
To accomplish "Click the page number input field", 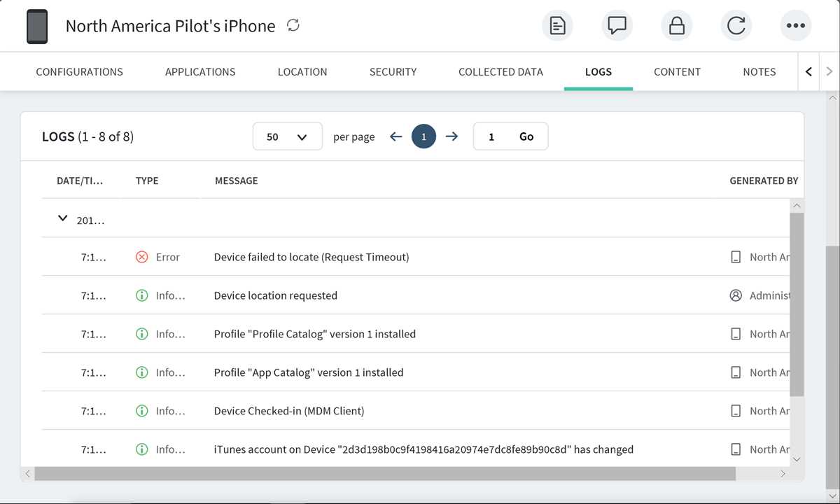I will click(x=491, y=136).
